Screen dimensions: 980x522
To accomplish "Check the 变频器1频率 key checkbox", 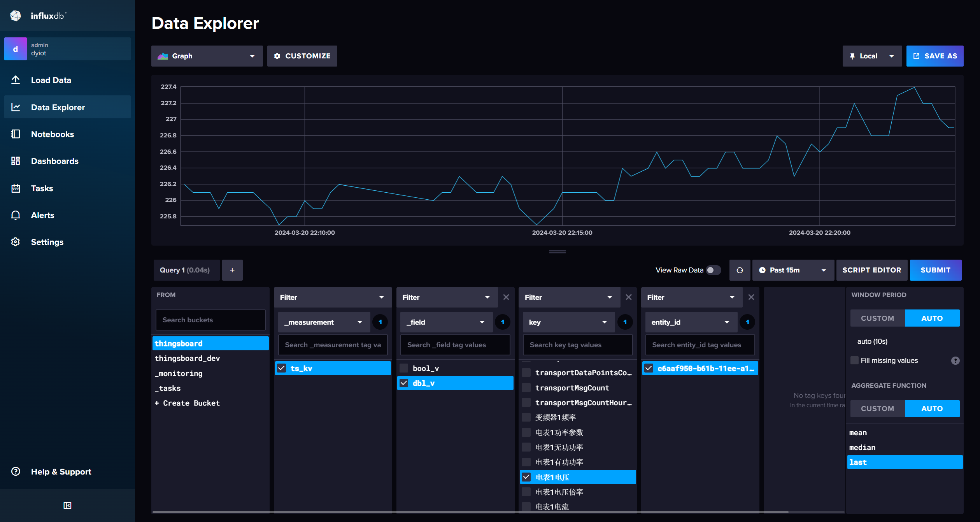I will pos(526,417).
